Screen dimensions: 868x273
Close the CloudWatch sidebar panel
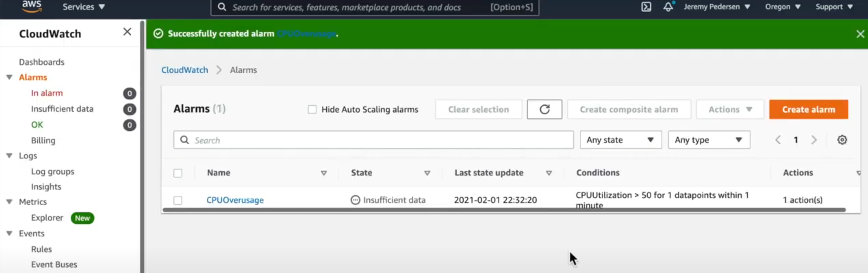(127, 31)
